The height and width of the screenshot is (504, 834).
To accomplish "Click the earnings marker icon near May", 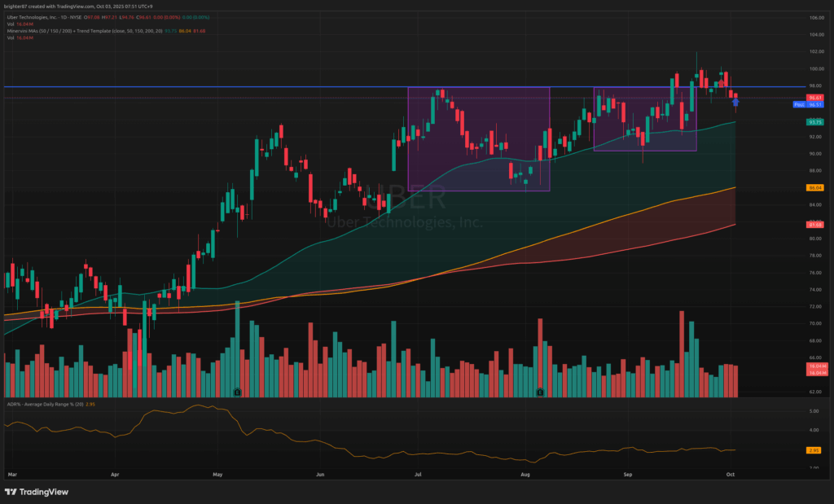I will pos(237,392).
